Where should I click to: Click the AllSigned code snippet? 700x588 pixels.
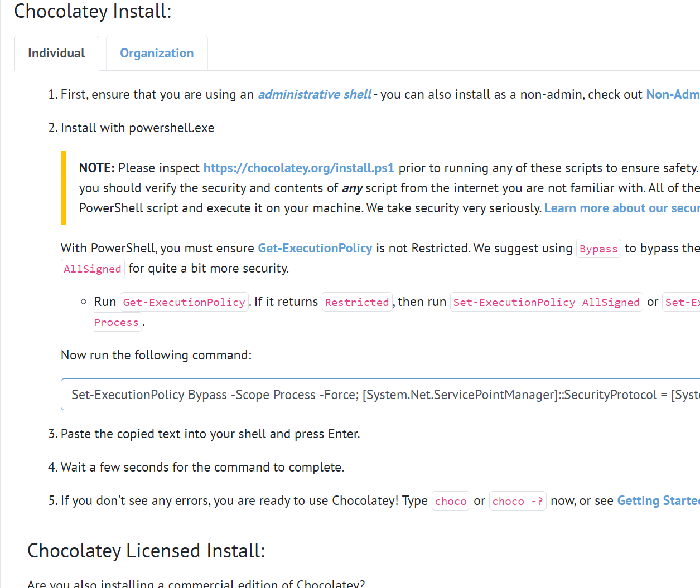pyautogui.click(x=93, y=269)
